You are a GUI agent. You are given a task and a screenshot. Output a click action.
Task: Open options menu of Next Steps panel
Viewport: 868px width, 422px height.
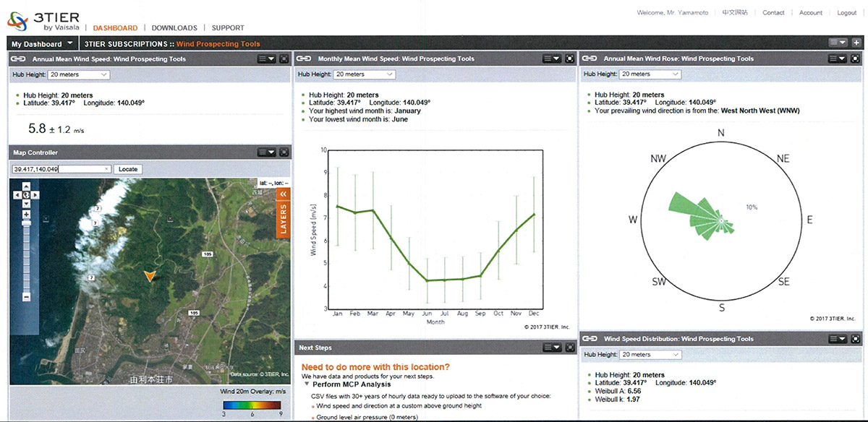pos(553,348)
